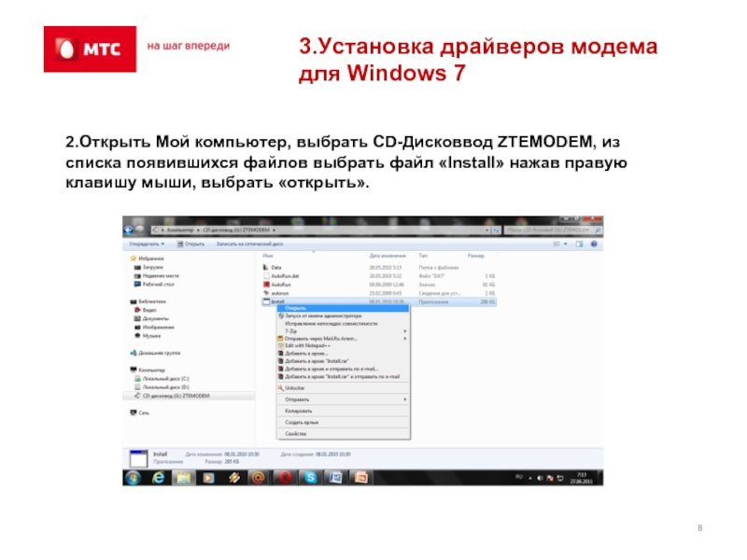Image resolution: width=747 pixels, height=560 pixels.
Task: Open PowerPoint taskbar icon
Action: click(x=361, y=478)
